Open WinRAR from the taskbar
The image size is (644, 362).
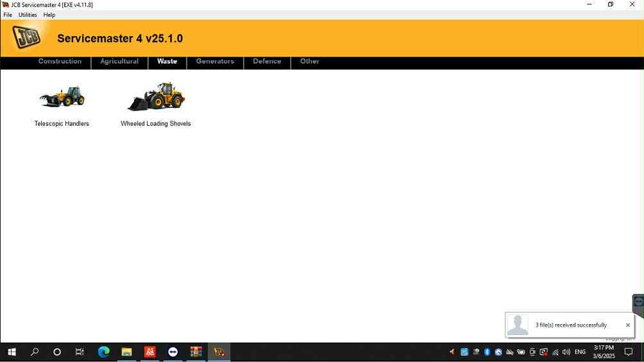click(196, 352)
